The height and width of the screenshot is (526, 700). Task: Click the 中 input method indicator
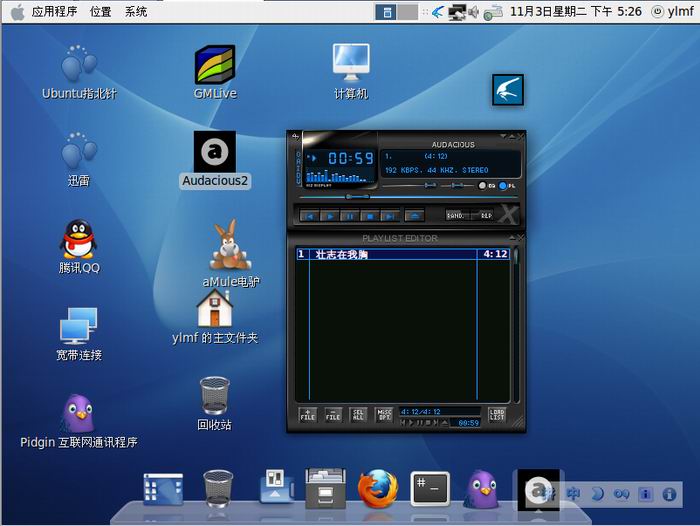point(573,494)
